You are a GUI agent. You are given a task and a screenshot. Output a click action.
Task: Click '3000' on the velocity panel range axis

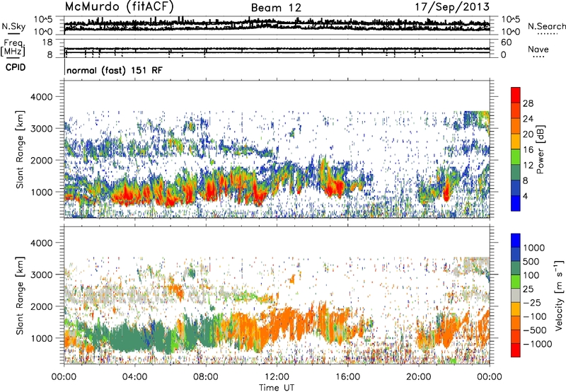[x=43, y=275]
